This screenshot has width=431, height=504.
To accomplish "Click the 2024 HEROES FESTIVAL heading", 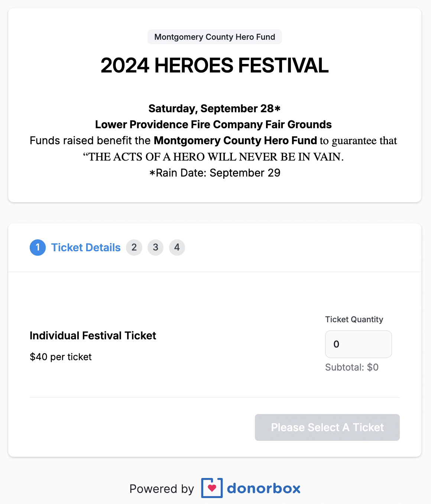I will click(215, 66).
